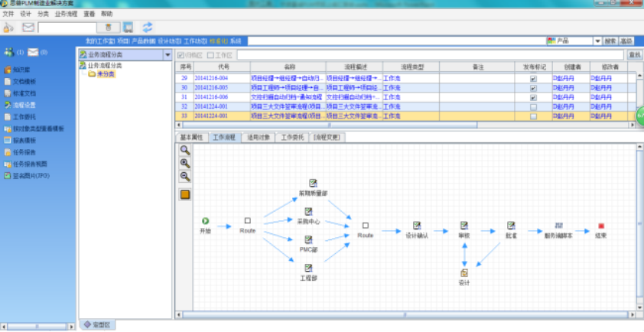Open the 业务流程 menu
This screenshot has width=644, height=332.
[x=66, y=14]
